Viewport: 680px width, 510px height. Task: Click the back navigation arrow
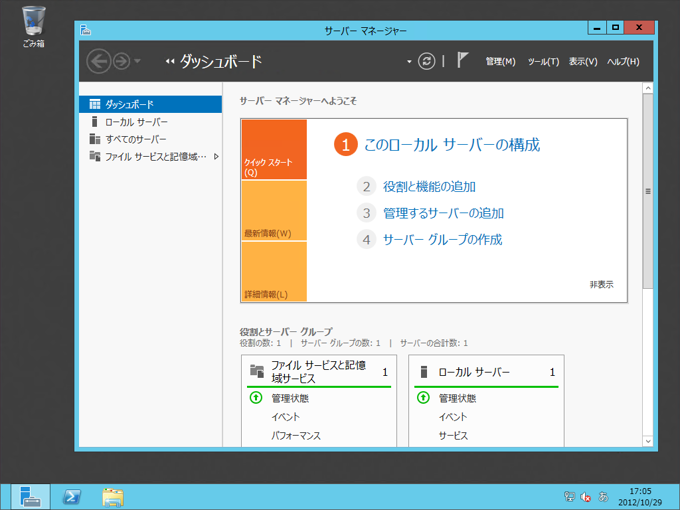point(98,61)
